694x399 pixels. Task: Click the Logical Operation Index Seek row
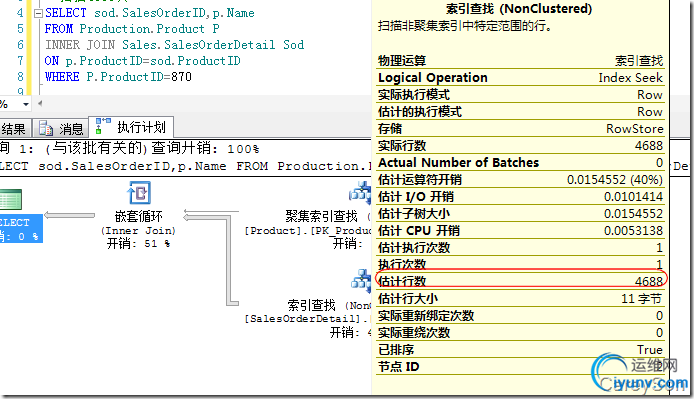coord(520,77)
